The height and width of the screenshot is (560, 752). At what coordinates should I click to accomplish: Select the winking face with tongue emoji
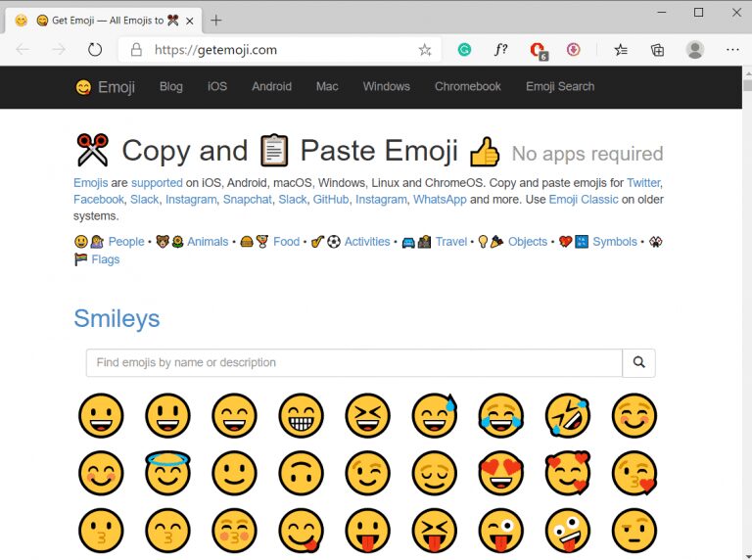(500, 531)
